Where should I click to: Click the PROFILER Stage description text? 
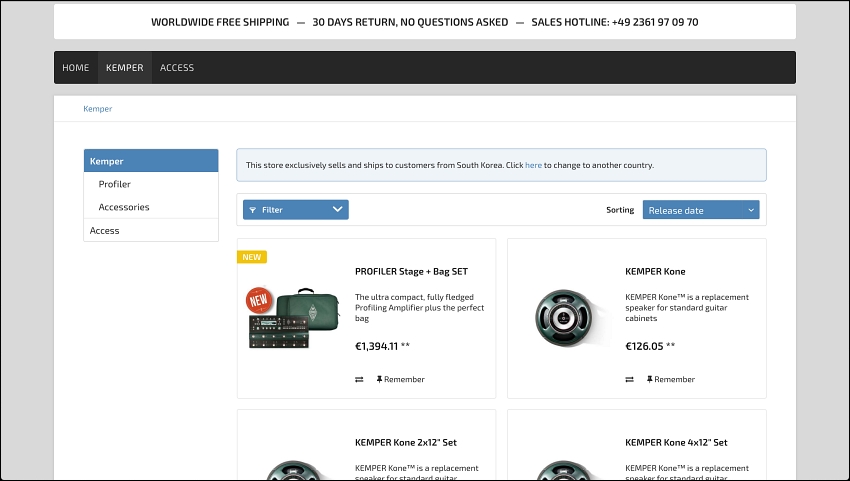(x=419, y=307)
